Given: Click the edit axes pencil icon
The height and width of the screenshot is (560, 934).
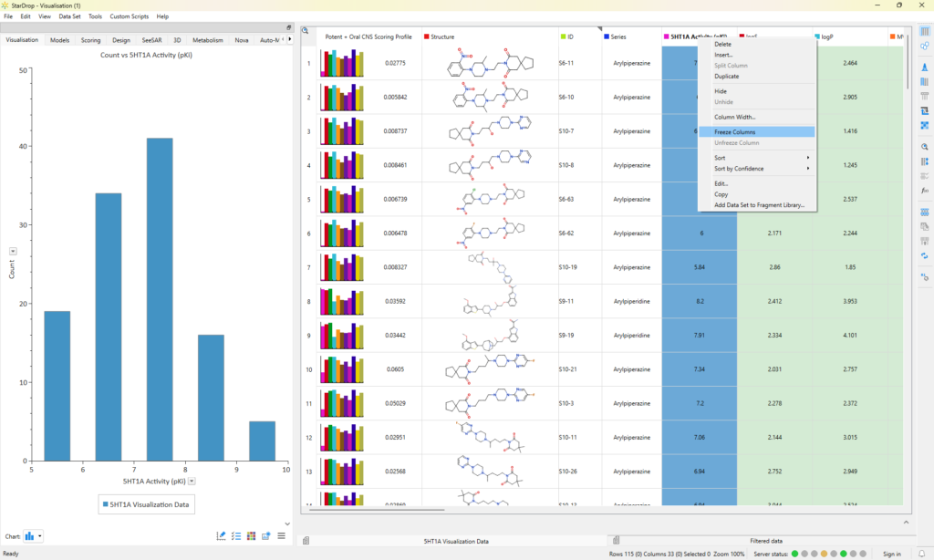Looking at the screenshot, I should 222,535.
